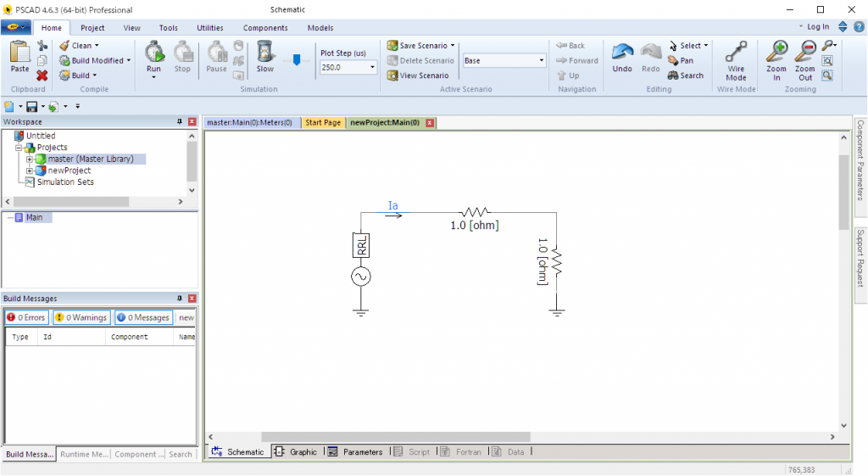Viewport: 868px width, 476px height.
Task: Open the Components ribbon tab
Action: click(265, 28)
